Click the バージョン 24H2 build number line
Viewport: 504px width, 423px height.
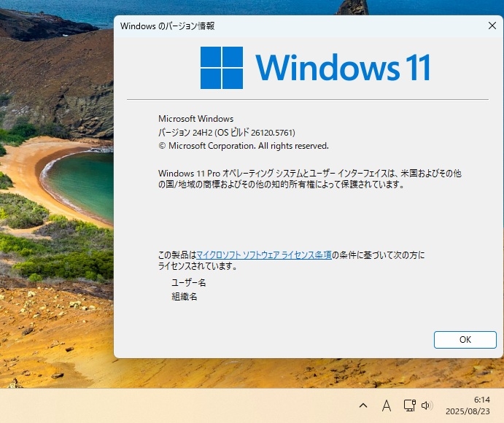click(227, 133)
